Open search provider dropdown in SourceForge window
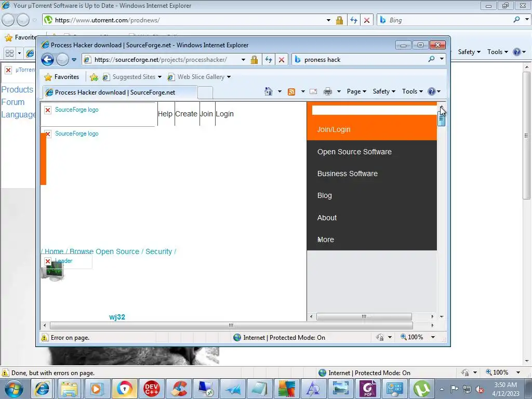Viewport: 532px width, 399px height. pos(442,59)
